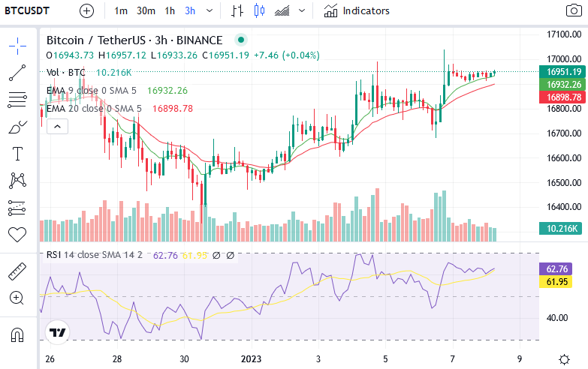Activate the zoom in tool

pos(17,298)
